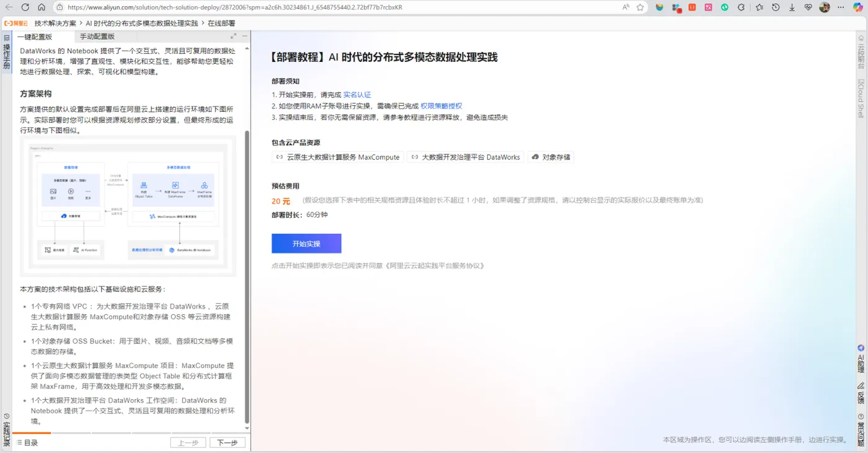The image size is (868, 453).
Task: Open the 反馈 feedback item on right edge
Action: (861, 393)
